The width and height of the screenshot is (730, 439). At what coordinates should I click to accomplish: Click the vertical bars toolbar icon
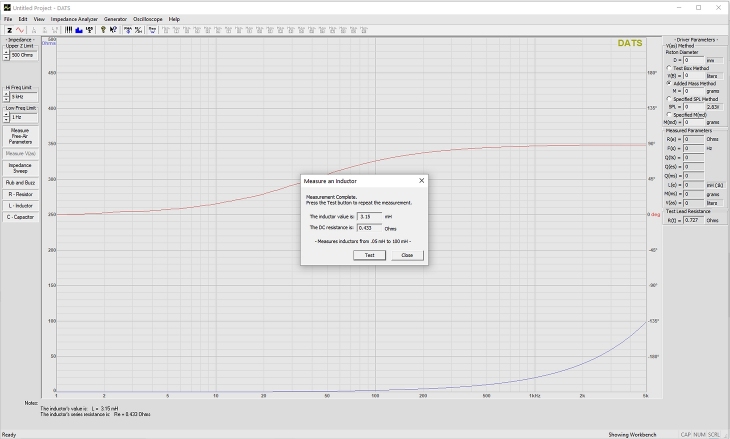(67, 30)
